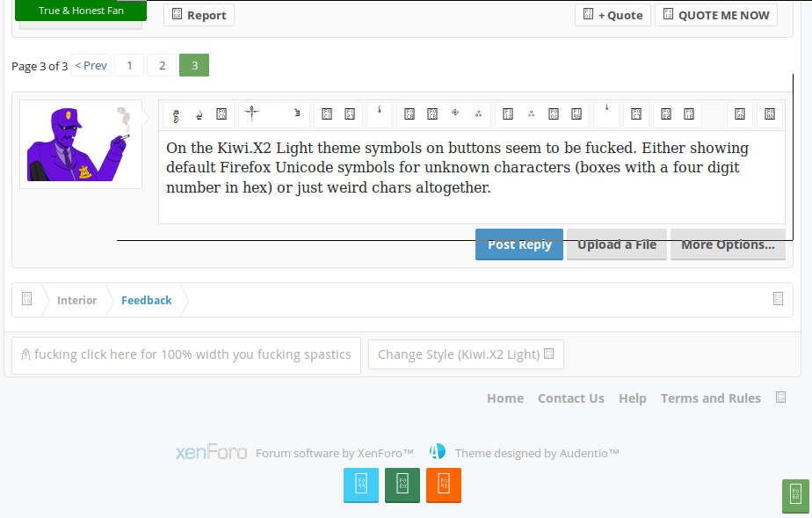Screen dimensions: 812x518
Task: Click the QUOTE ME NOW button
Action: (x=716, y=15)
